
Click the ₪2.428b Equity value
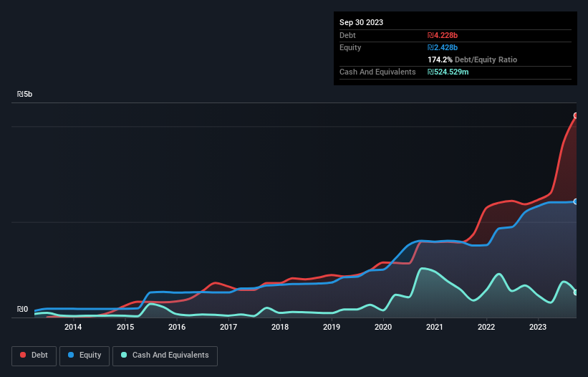[x=443, y=47]
